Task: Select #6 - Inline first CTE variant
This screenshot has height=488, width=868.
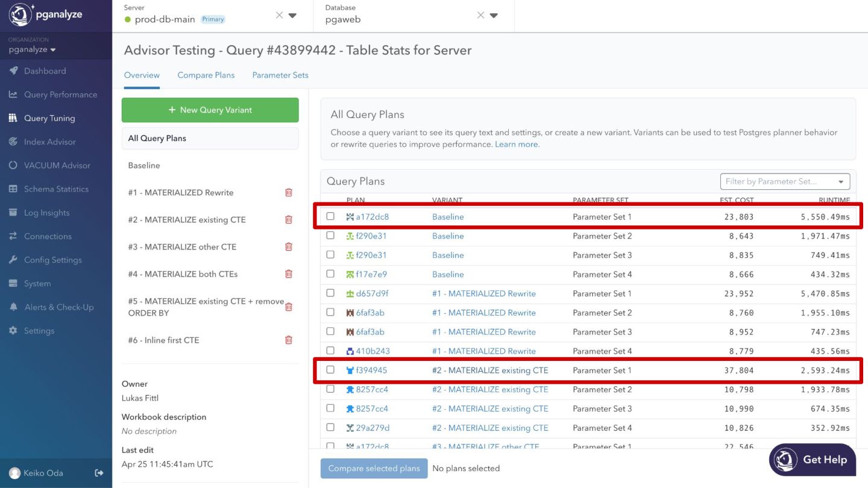Action: [163, 340]
